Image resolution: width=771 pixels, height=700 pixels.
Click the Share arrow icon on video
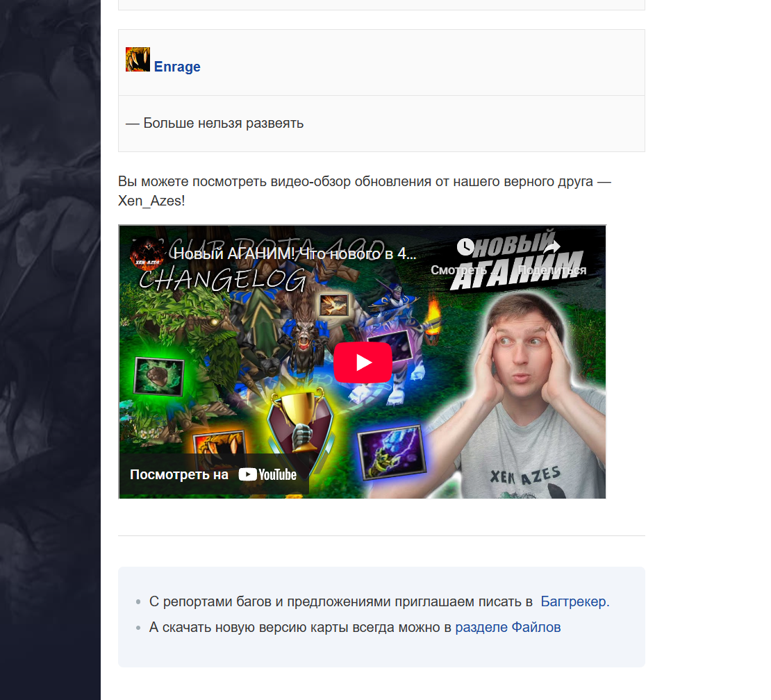(552, 247)
